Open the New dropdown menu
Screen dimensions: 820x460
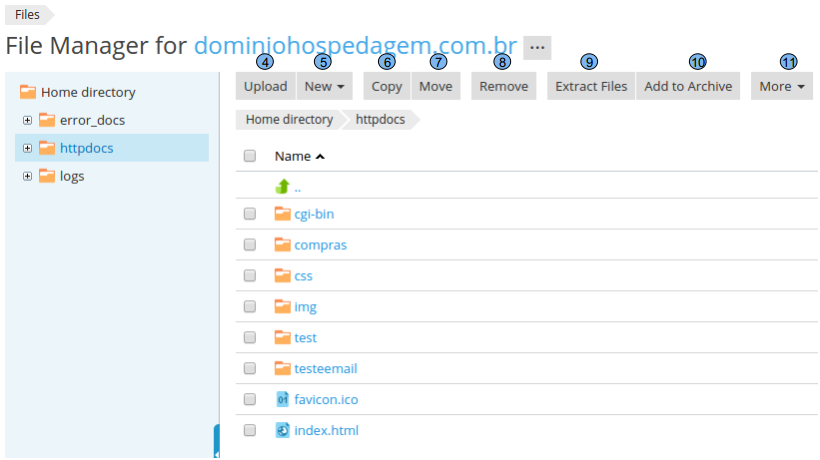pyautogui.click(x=324, y=86)
